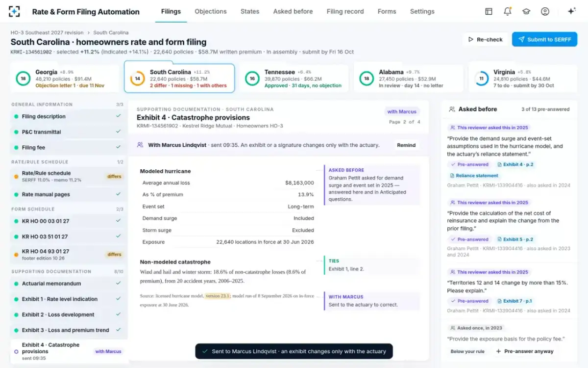The height and width of the screenshot is (368, 588).
Task: Click the checkmark for Filing description
Action: pos(118,116)
